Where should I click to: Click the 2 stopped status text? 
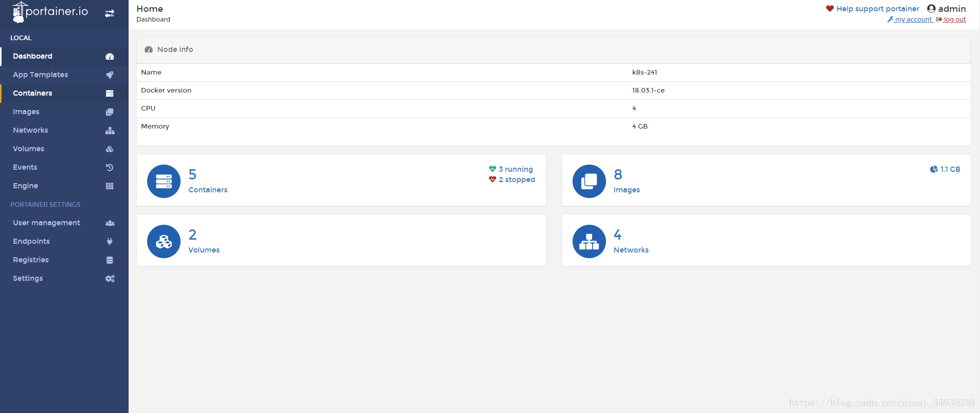[x=516, y=179]
